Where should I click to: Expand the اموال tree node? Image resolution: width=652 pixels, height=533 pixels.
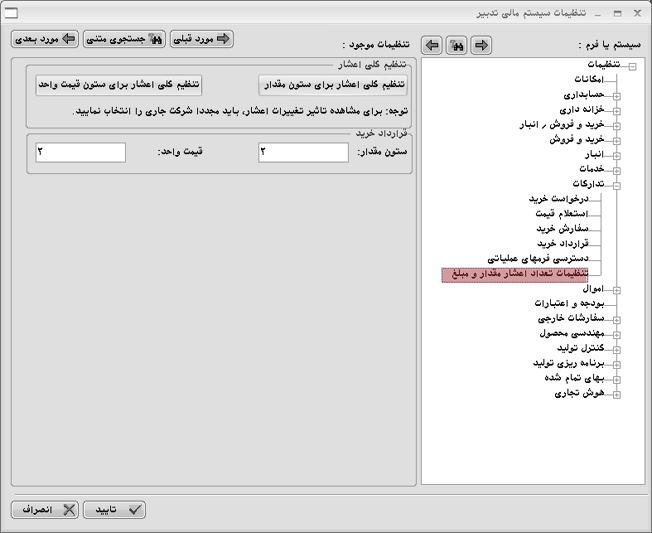tap(617, 289)
